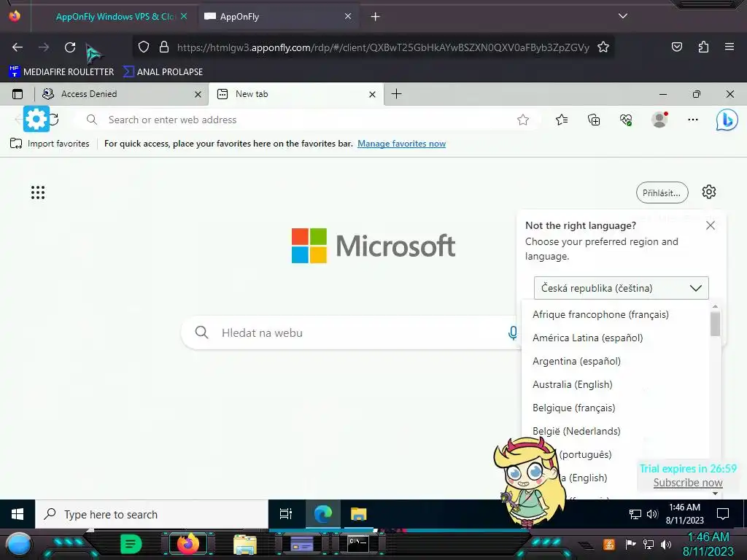Click Firefox URL address bar
The image size is (747, 560).
click(x=382, y=47)
